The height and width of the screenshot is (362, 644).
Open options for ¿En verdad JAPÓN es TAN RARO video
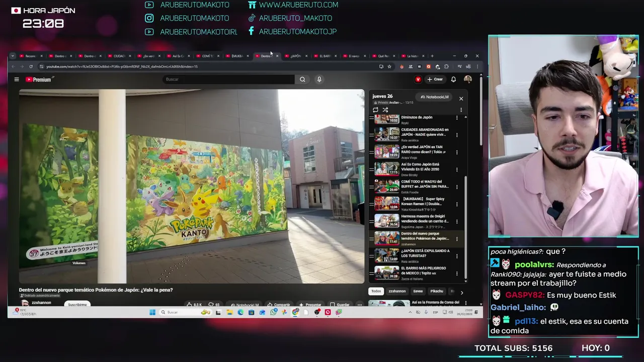click(457, 152)
